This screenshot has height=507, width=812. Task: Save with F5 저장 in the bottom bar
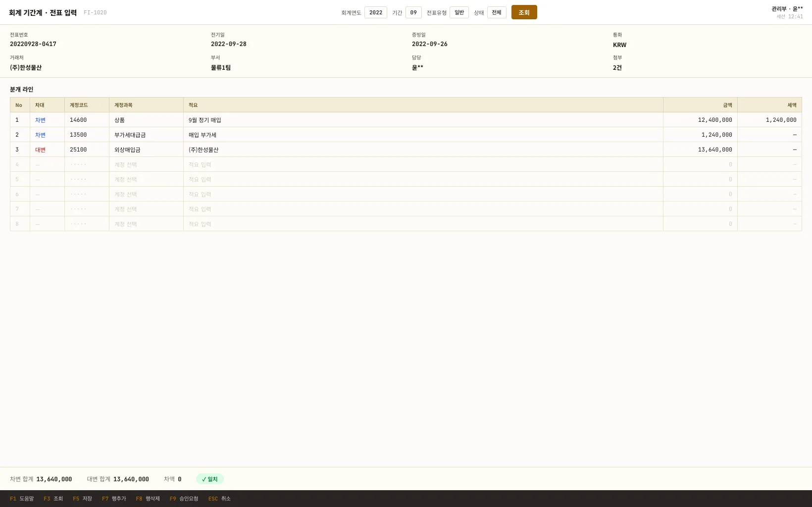(82, 499)
